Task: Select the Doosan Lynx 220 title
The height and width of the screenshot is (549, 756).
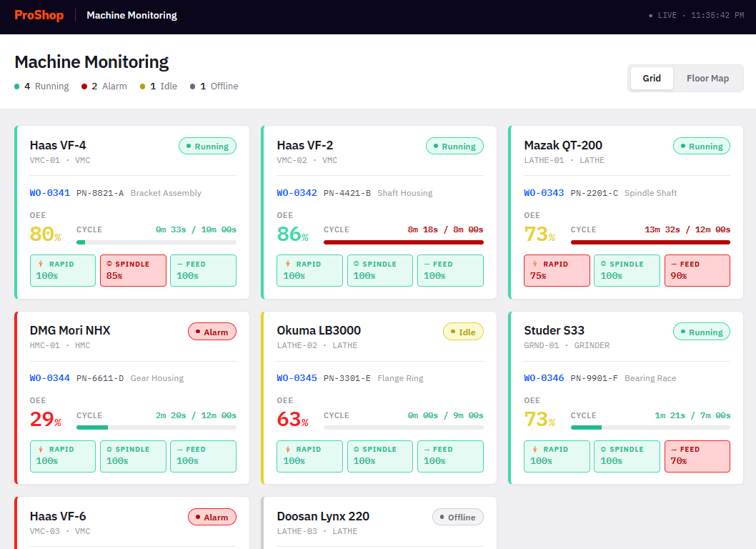Action: [323, 516]
